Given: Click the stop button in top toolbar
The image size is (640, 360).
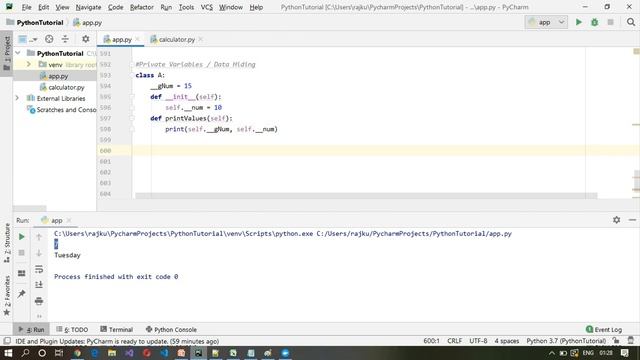Looking at the screenshot, I should (x=610, y=22).
